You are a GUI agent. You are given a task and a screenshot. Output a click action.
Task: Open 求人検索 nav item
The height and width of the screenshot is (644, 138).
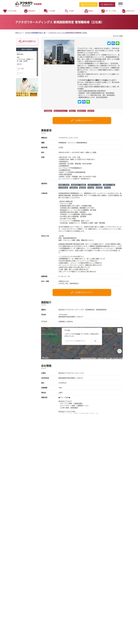pyautogui.click(x=69, y=11)
